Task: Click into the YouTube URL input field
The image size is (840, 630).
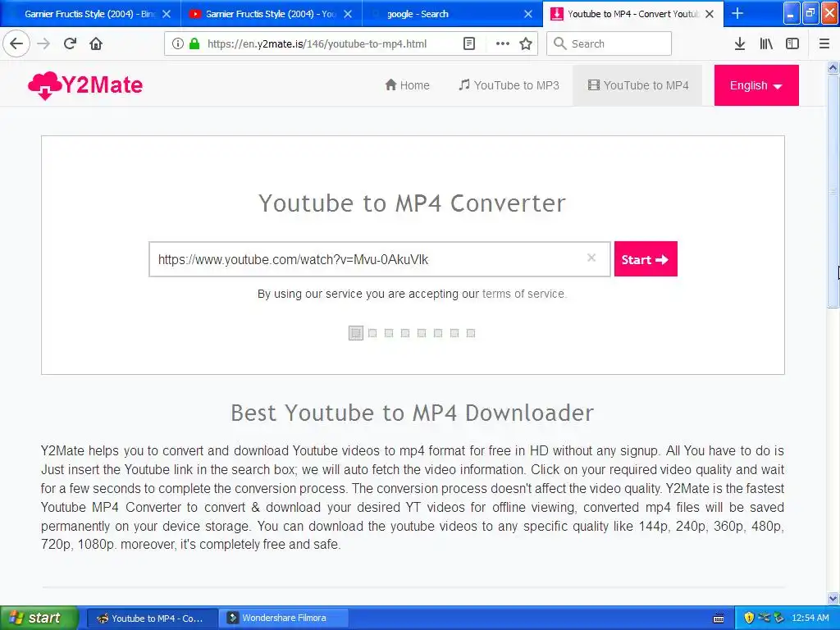Action: pyautogui.click(x=379, y=259)
